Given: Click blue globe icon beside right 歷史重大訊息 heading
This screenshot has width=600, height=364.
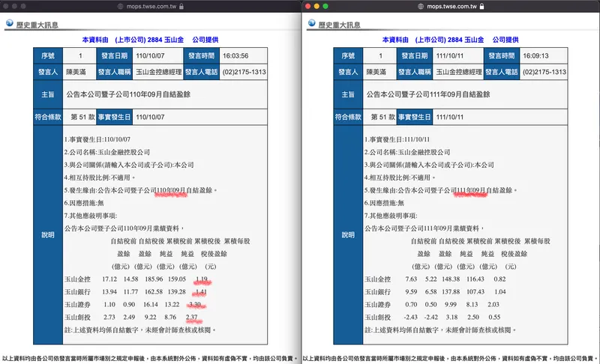Looking at the screenshot, I should 312,23.
